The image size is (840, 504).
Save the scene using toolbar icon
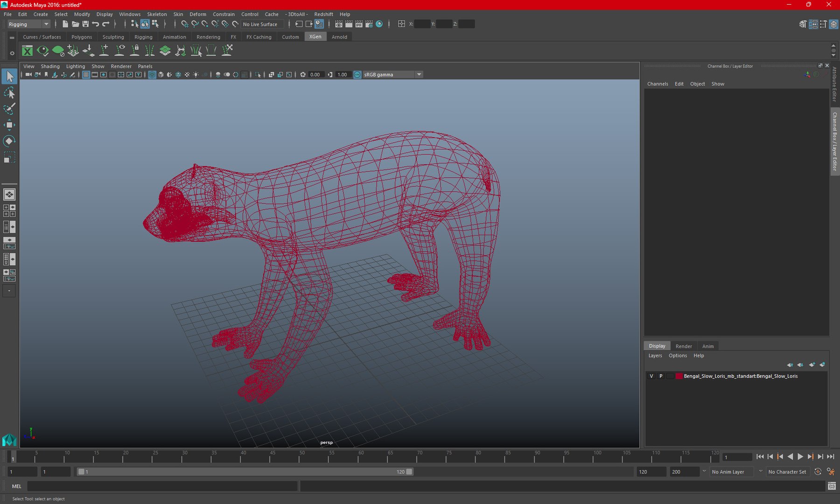click(x=85, y=24)
